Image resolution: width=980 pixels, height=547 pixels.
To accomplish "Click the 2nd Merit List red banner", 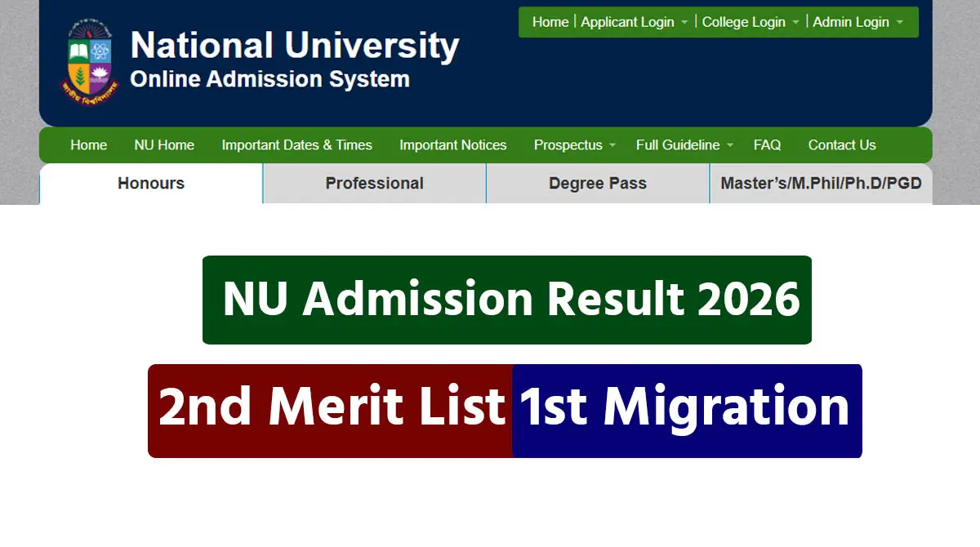I will 330,411.
